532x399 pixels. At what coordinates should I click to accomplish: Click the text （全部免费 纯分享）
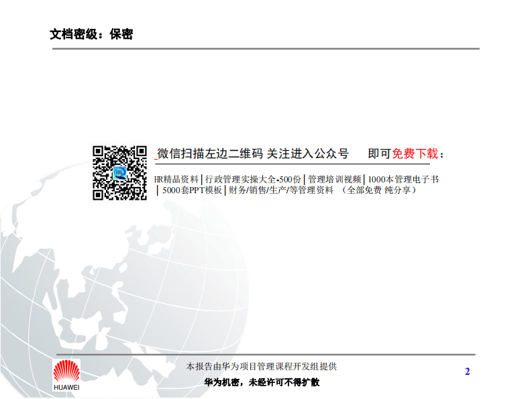tap(378, 190)
